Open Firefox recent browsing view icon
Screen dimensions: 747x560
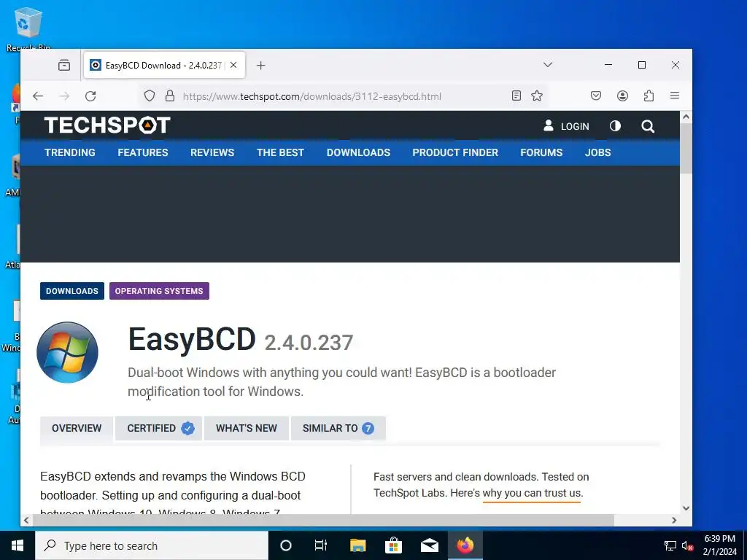pyautogui.click(x=64, y=65)
